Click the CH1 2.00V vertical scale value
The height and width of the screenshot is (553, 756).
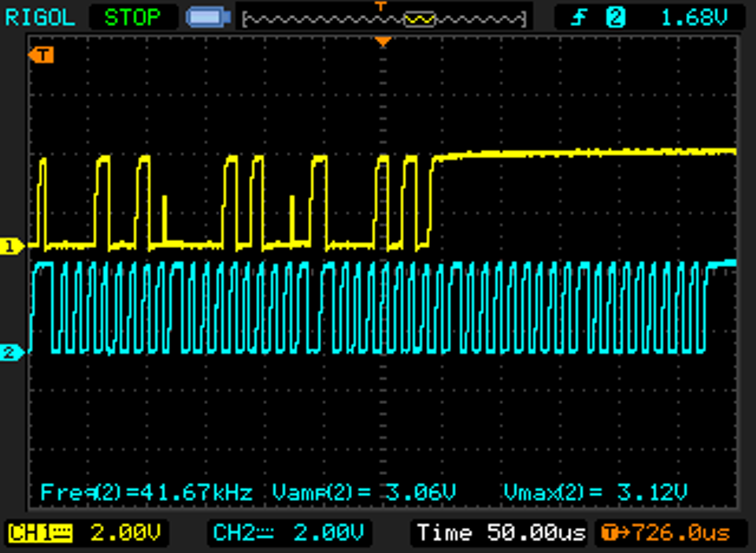tap(125, 533)
